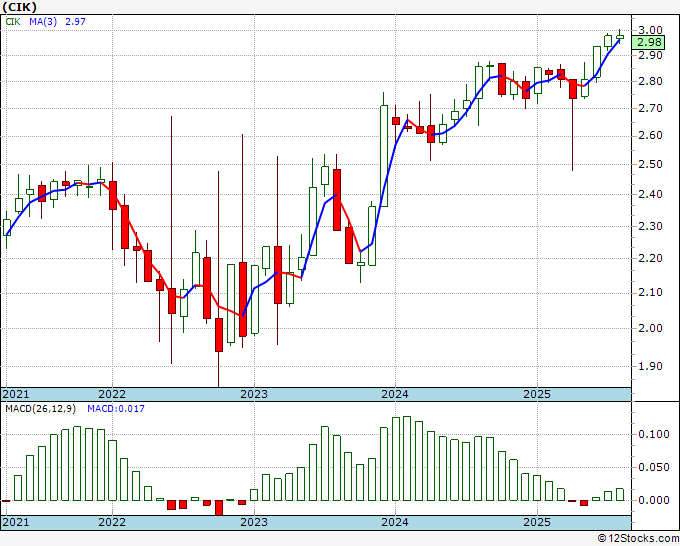Click the 2.70 price axis label
680x546 pixels.
tap(651, 108)
